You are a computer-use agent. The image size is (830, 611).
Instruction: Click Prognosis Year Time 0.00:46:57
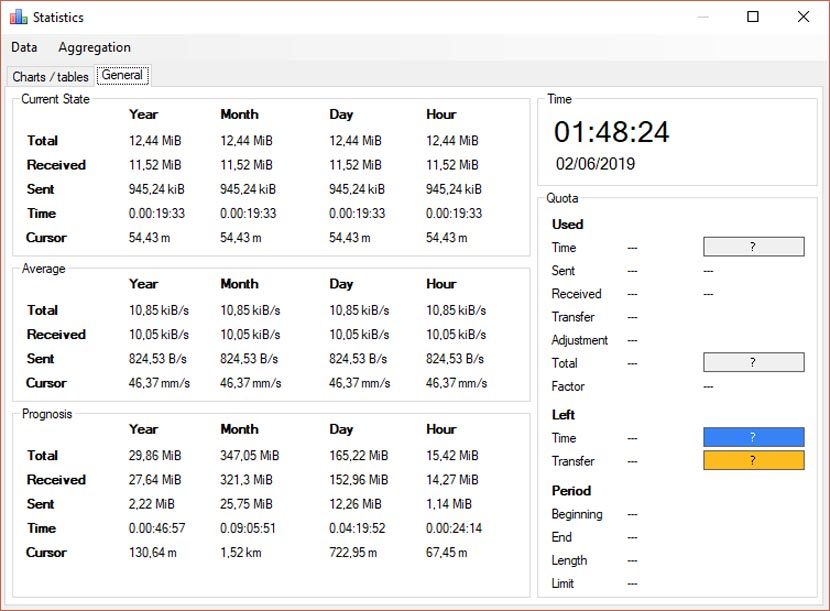157,528
